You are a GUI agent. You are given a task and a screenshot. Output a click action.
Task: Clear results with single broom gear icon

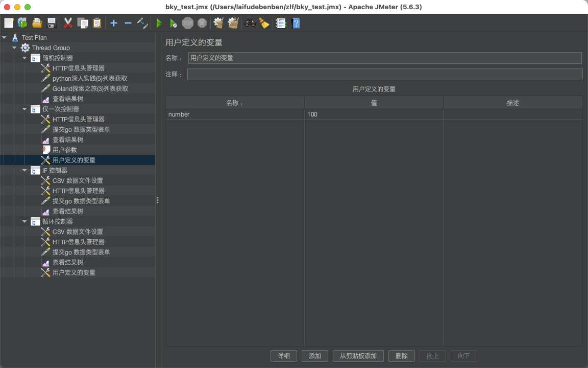coord(218,24)
